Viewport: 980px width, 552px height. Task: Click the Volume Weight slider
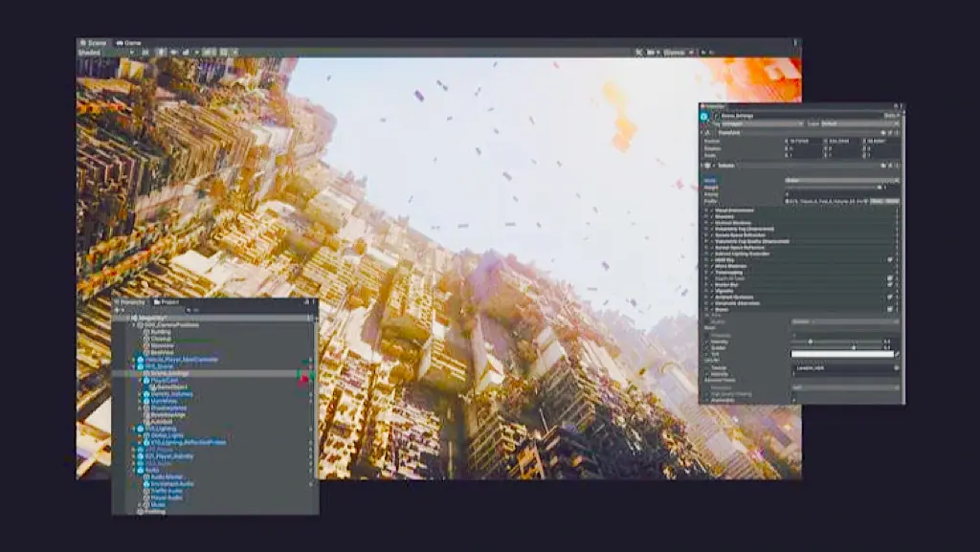pos(832,188)
